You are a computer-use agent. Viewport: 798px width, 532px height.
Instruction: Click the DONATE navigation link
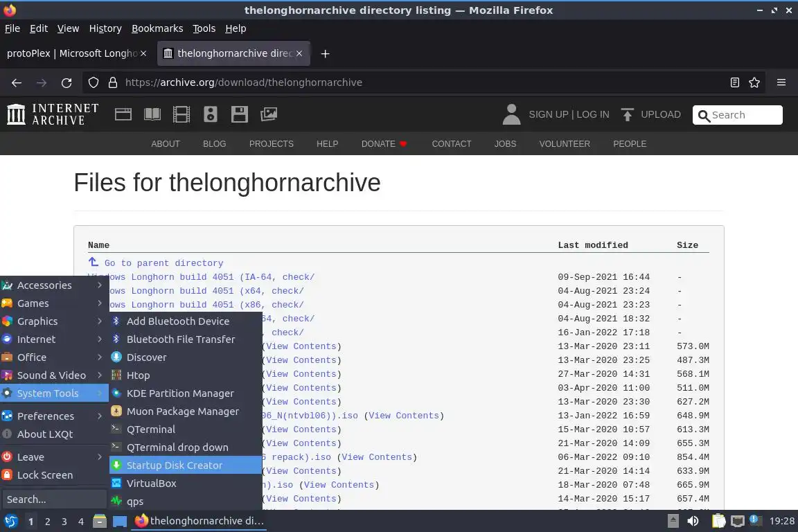click(384, 144)
